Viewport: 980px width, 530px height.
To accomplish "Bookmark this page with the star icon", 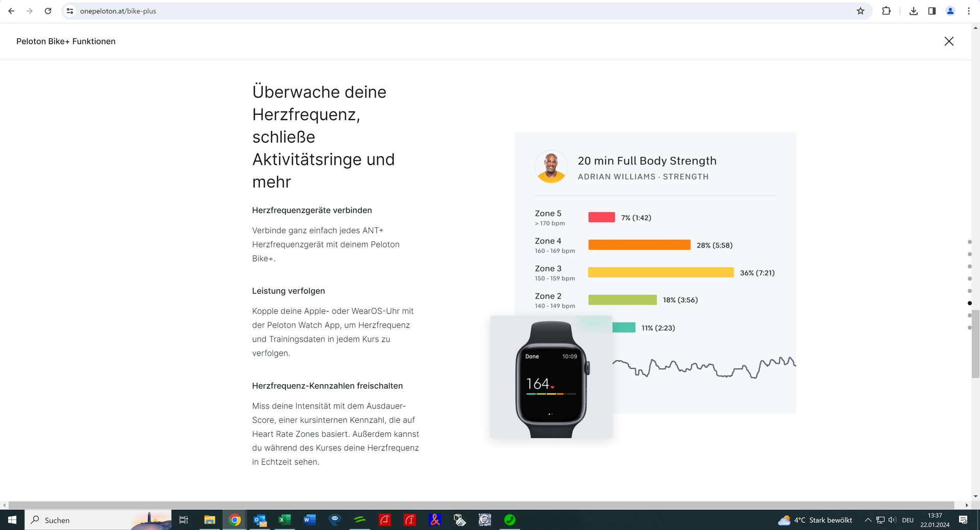I will click(861, 11).
